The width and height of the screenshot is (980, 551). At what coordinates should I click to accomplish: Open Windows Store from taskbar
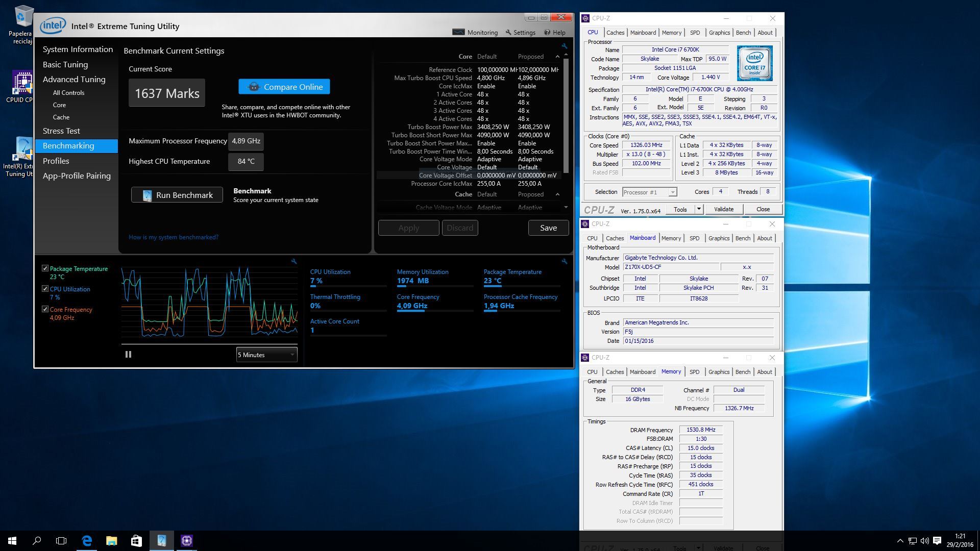click(x=136, y=541)
